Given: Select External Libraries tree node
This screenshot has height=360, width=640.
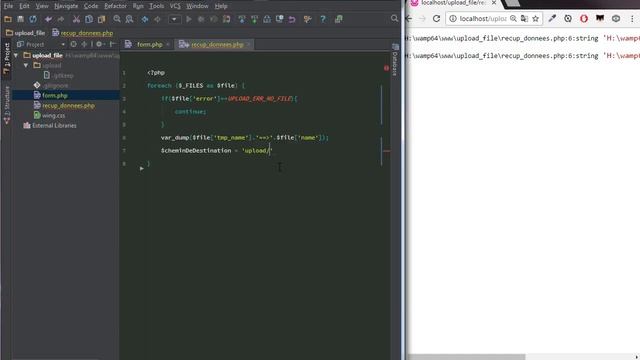Looking at the screenshot, I should pos(50,126).
